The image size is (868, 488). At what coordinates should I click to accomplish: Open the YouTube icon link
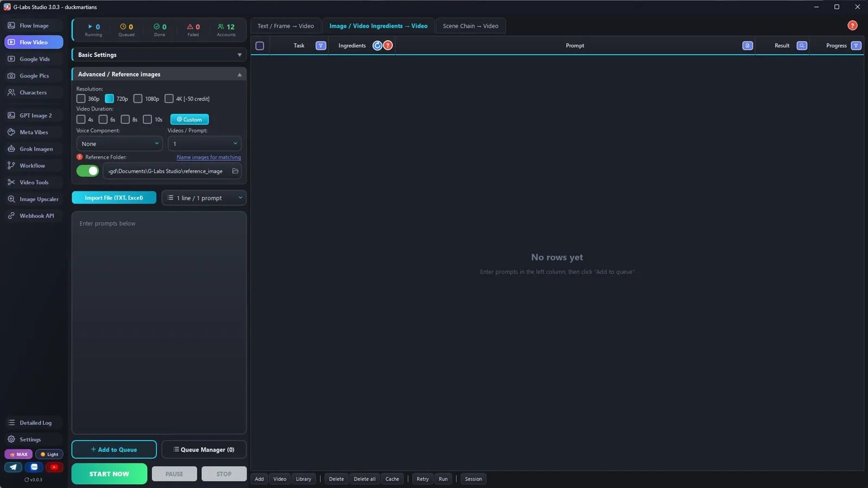pyautogui.click(x=54, y=467)
